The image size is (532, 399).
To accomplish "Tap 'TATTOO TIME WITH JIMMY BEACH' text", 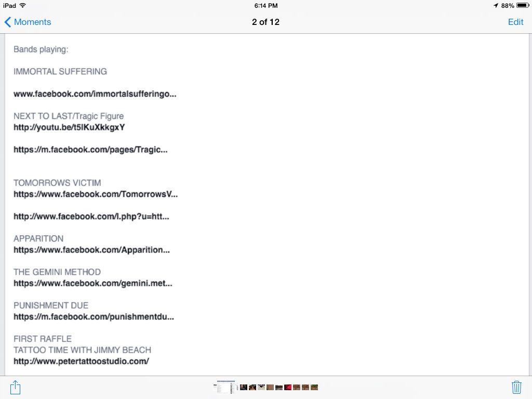I will coord(83,350).
